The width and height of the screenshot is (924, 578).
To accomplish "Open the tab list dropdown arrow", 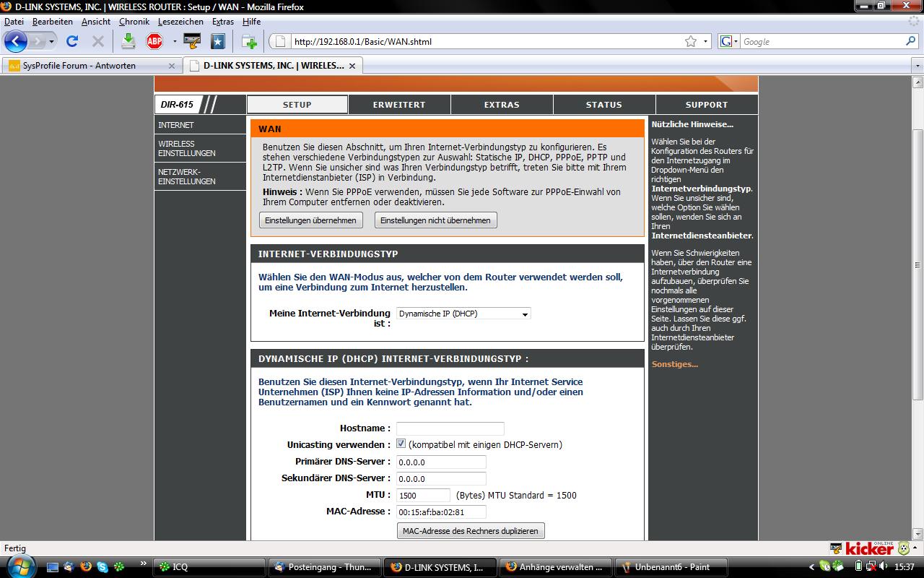I will pos(917,66).
